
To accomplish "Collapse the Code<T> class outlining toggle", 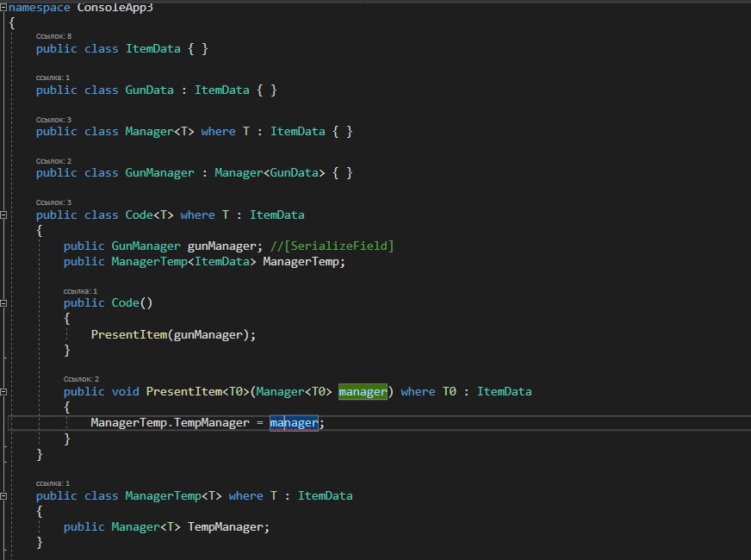I will [x=3, y=215].
